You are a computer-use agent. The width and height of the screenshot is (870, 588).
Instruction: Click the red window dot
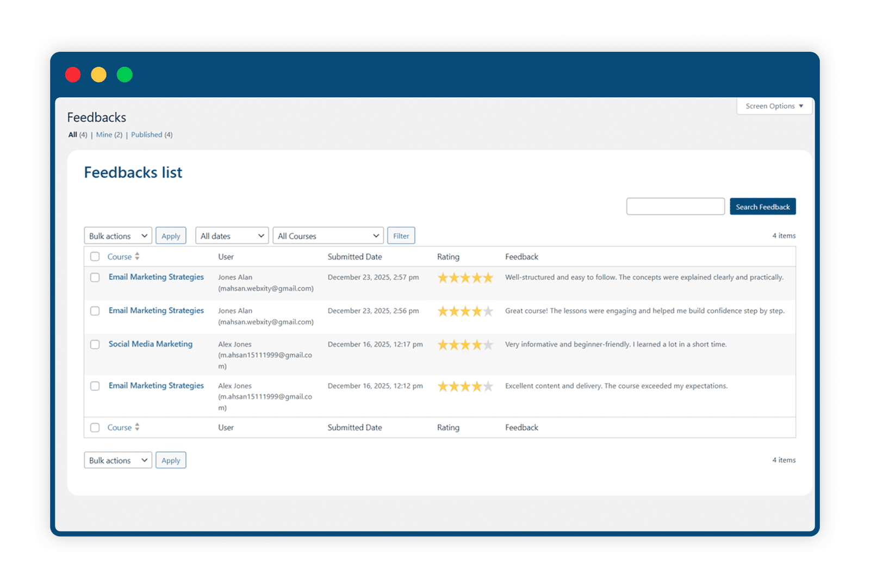73,74
